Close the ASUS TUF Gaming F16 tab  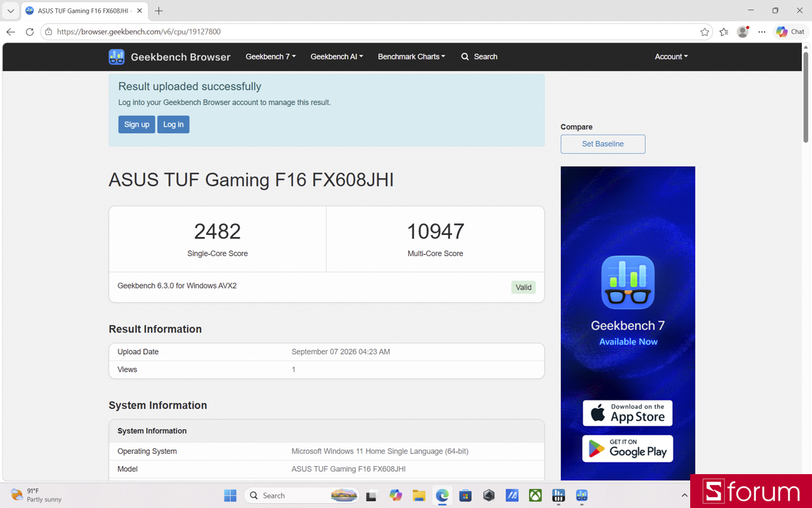[139, 11]
